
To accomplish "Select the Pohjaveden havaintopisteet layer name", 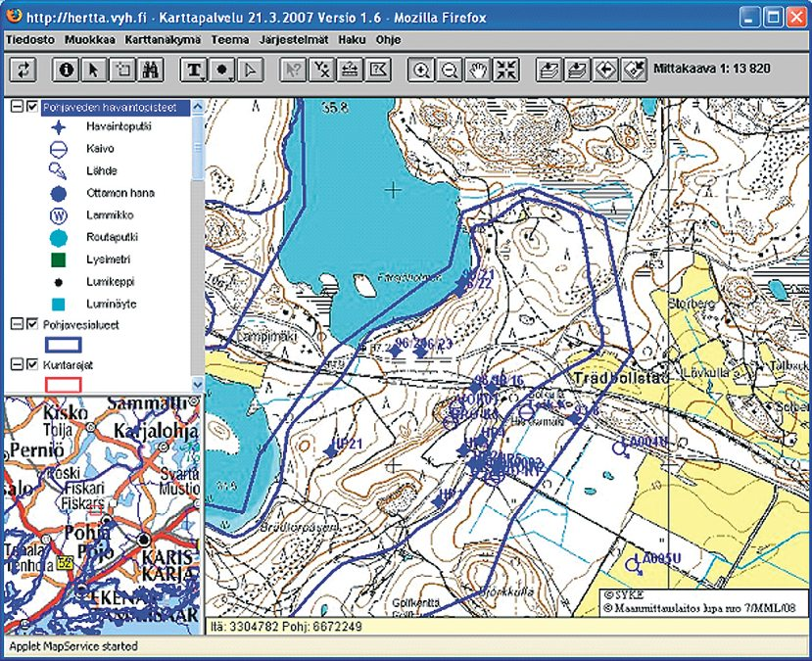I will (x=110, y=108).
